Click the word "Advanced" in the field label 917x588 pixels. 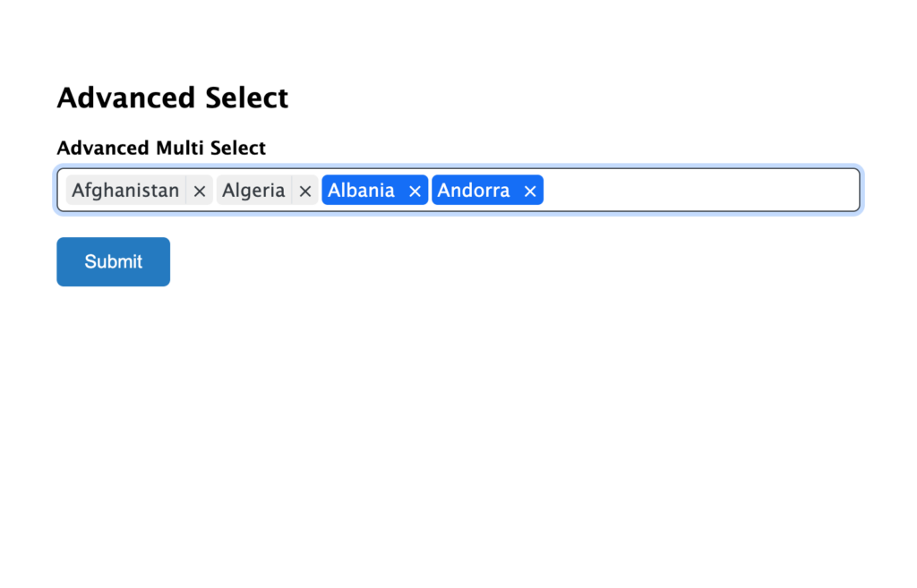point(104,148)
